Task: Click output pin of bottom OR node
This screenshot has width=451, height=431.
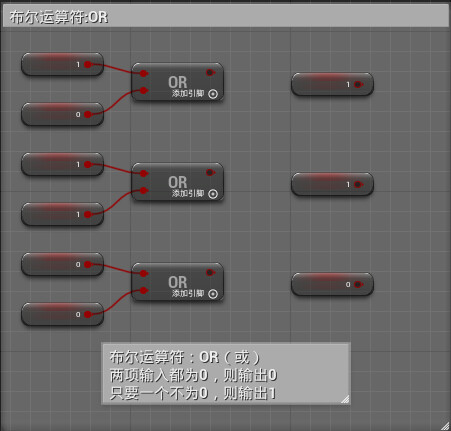Action: tap(211, 272)
